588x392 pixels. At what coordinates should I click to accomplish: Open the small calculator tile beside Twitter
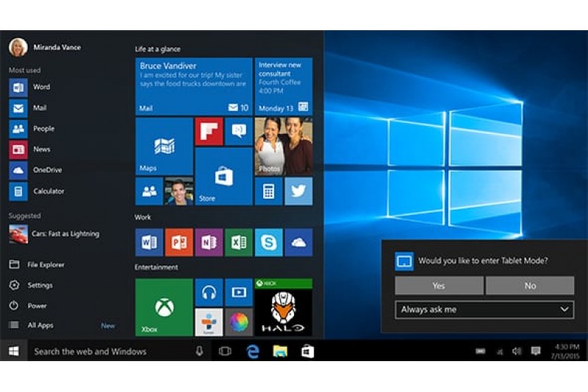(x=268, y=191)
